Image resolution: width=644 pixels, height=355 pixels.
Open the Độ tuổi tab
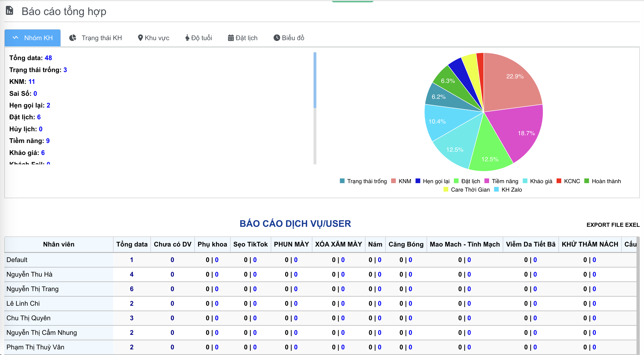coord(199,38)
